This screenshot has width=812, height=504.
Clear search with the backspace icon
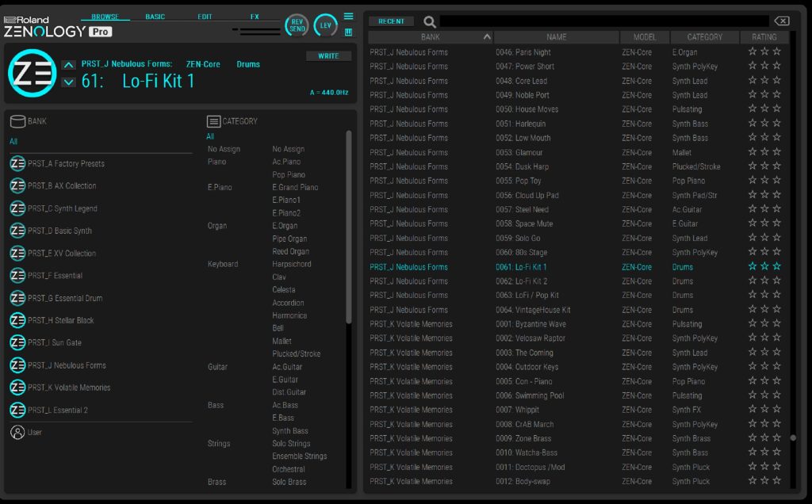(x=781, y=21)
